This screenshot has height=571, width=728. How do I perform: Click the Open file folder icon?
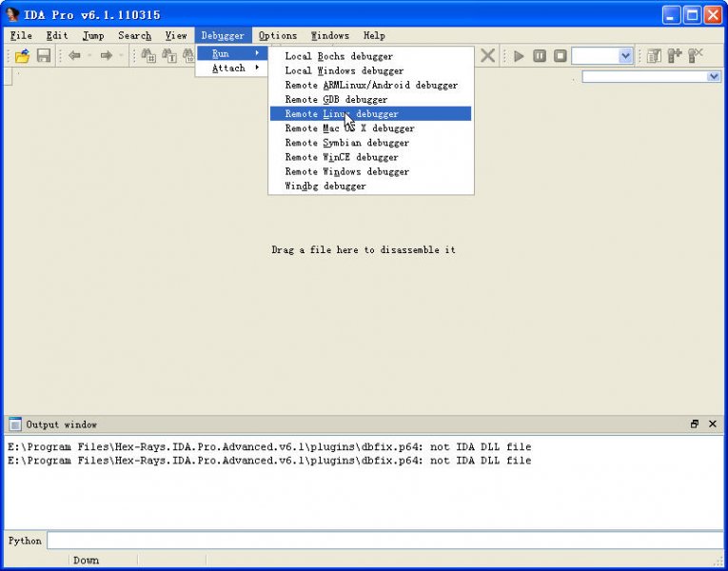(22, 56)
